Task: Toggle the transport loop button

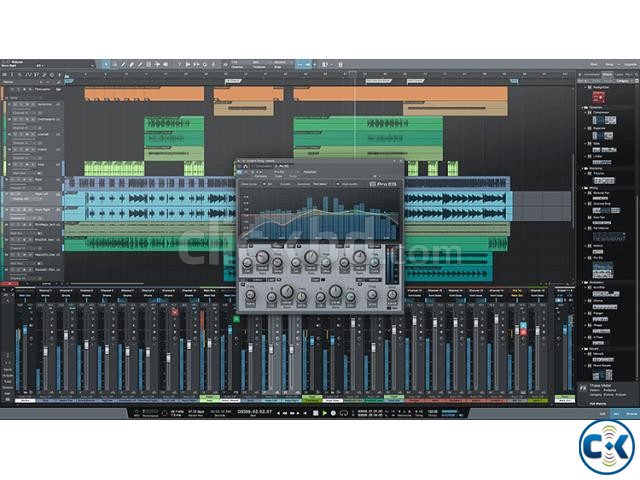Action: click(343, 413)
